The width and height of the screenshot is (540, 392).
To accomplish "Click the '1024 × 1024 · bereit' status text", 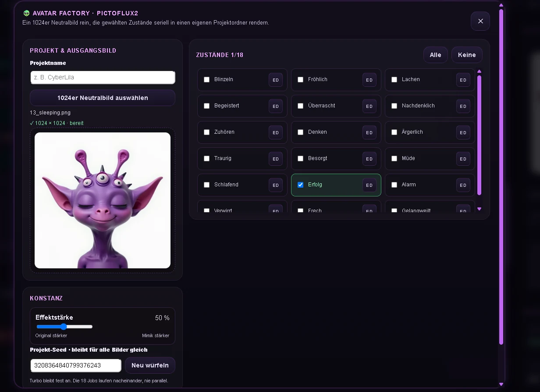I will pyautogui.click(x=57, y=123).
